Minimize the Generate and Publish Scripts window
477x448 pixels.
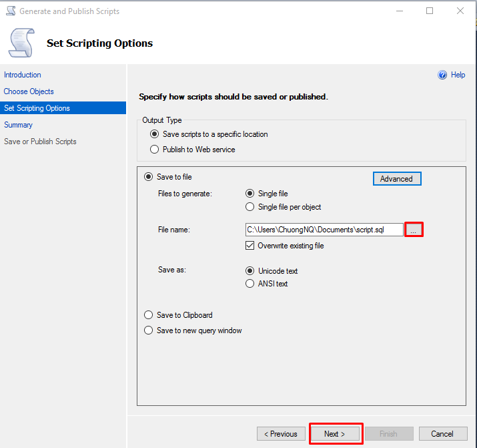400,11
